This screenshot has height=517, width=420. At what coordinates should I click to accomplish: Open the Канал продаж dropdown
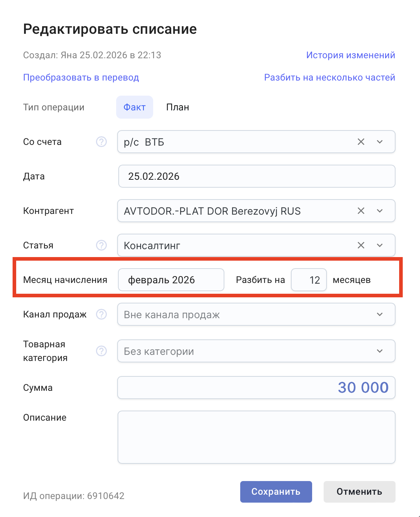coord(380,315)
